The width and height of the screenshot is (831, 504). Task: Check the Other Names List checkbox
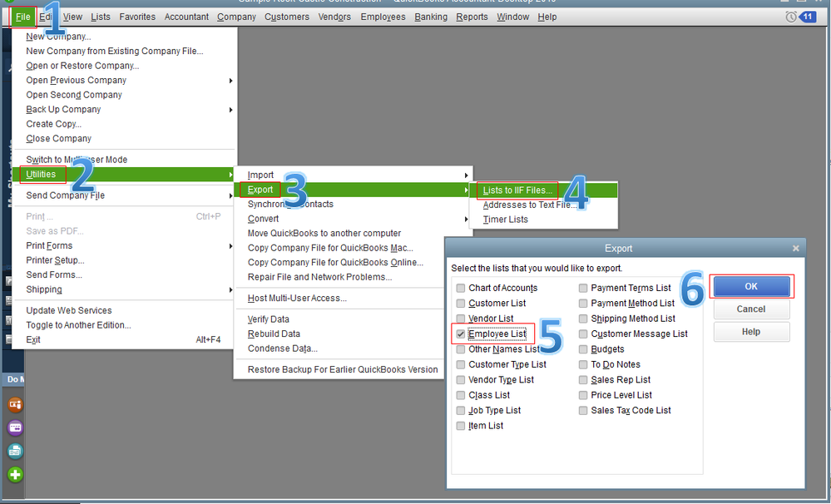click(461, 349)
